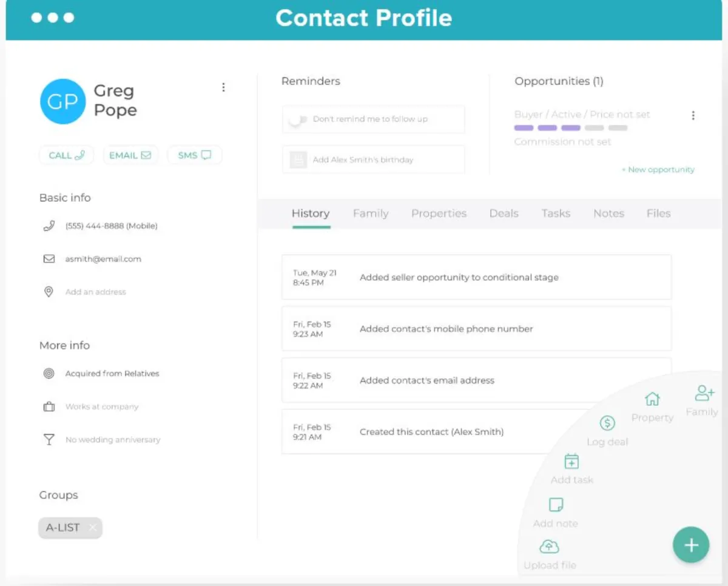
Task: Click the EMAIL button
Action: click(x=130, y=155)
